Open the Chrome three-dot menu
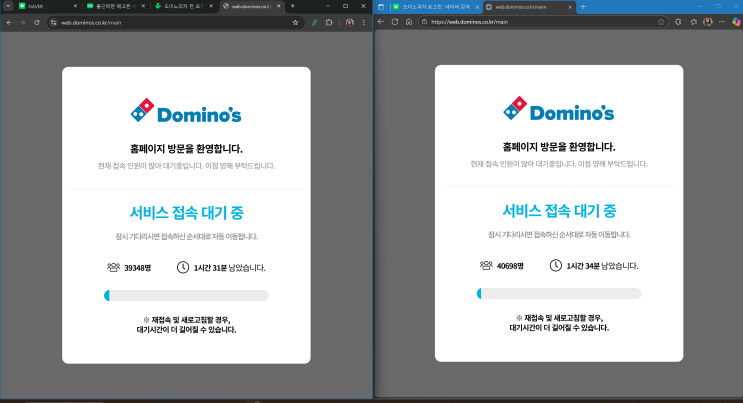 [x=363, y=22]
